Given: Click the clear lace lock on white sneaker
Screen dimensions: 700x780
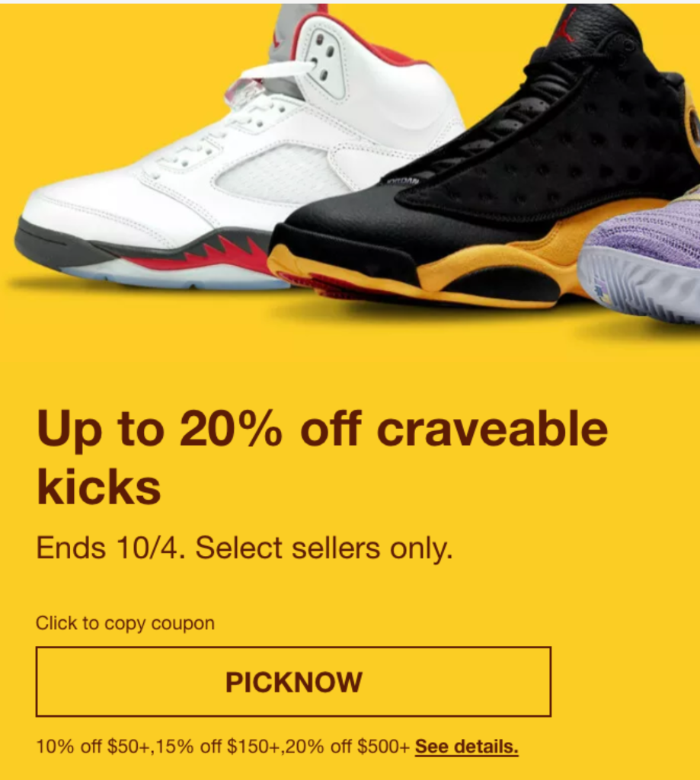Looking at the screenshot, I should [x=245, y=94].
